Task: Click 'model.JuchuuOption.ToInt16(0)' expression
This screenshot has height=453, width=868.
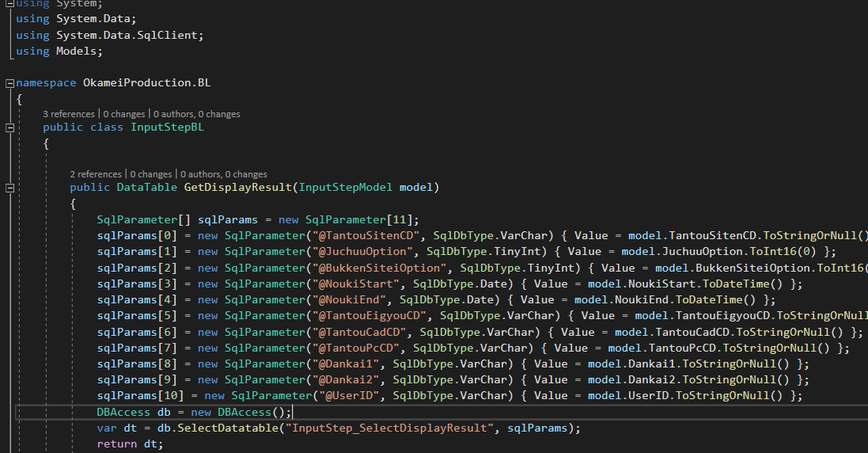Action: 718,251
